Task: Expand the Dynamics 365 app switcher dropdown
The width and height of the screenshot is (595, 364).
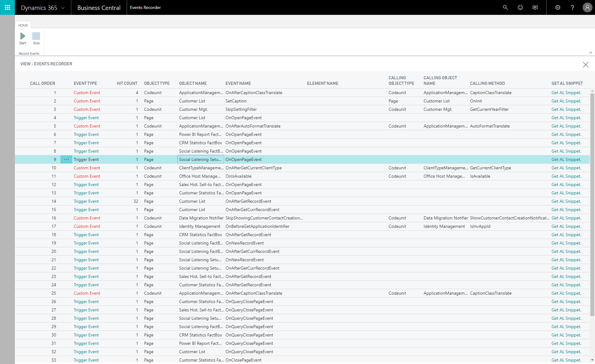Action: 63,7
